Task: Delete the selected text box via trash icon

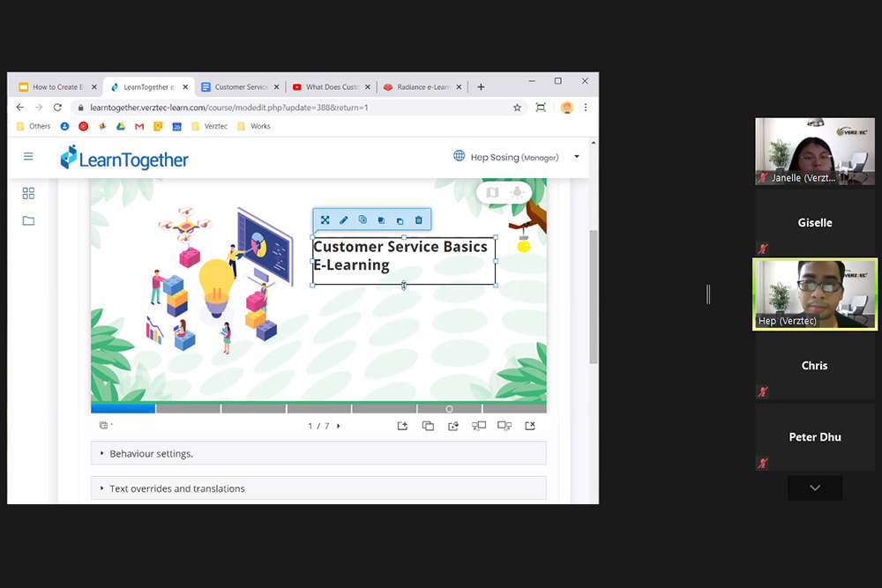Action: [419, 220]
